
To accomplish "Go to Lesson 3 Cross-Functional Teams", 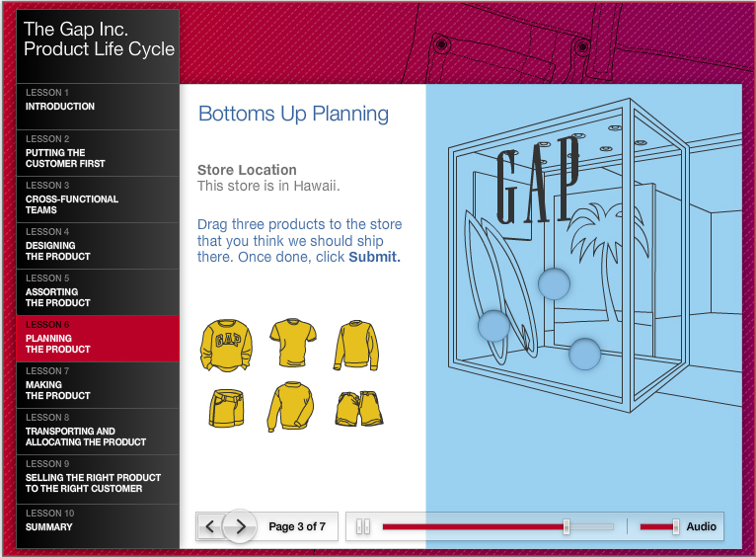I will pos(98,199).
